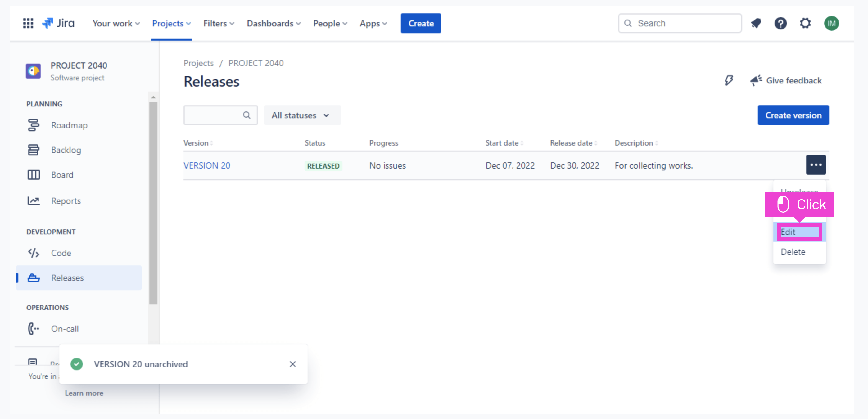Choose Delete in the version menu
The height and width of the screenshot is (419, 868).
(x=799, y=252)
